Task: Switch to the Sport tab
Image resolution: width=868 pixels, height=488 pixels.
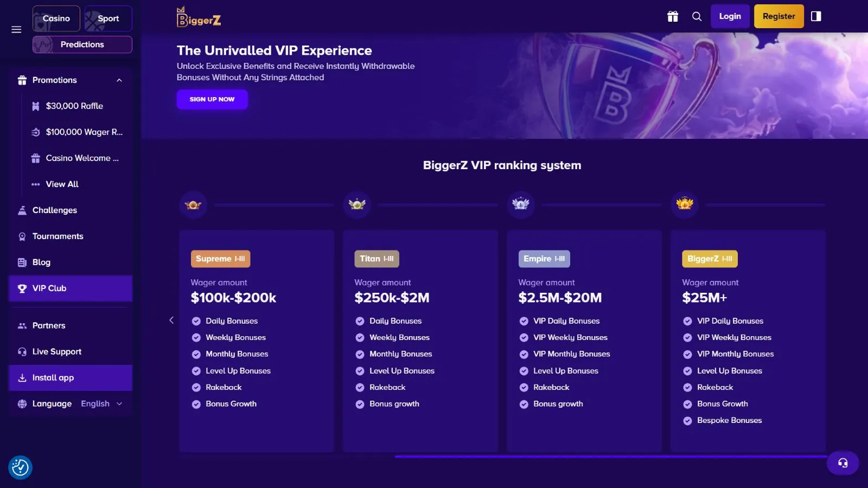Action: [x=108, y=18]
